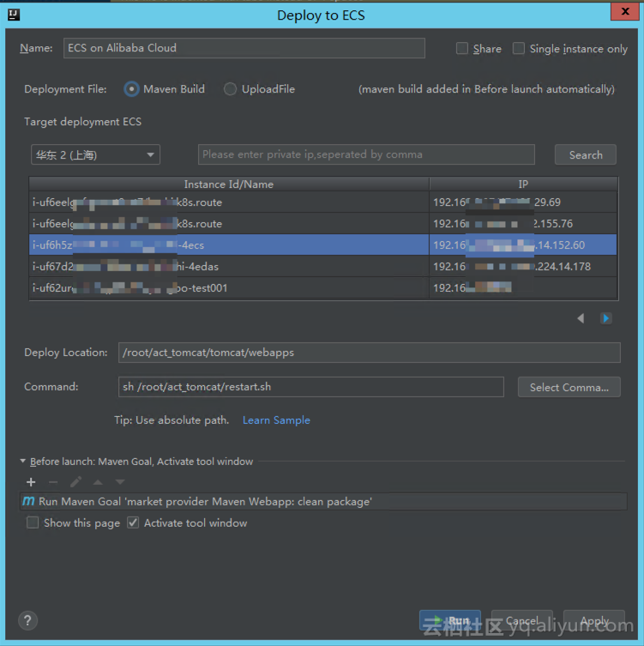Select UploadFile radio option
The width and height of the screenshot is (644, 646).
[230, 89]
